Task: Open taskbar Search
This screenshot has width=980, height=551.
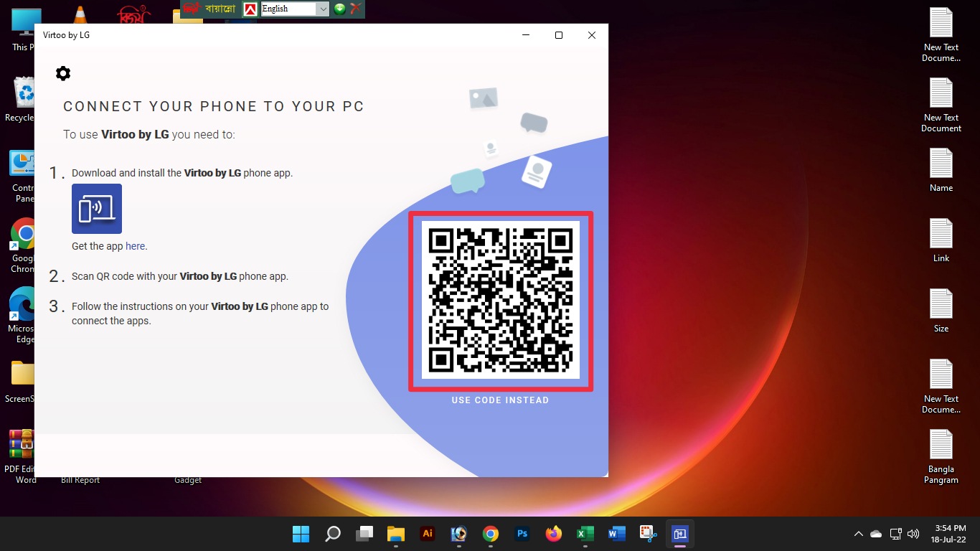Action: (333, 534)
